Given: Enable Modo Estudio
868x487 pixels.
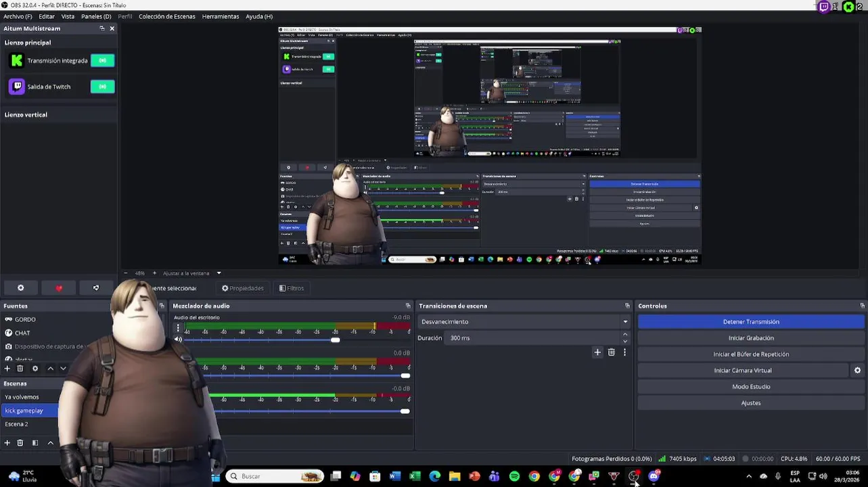Looking at the screenshot, I should point(751,387).
